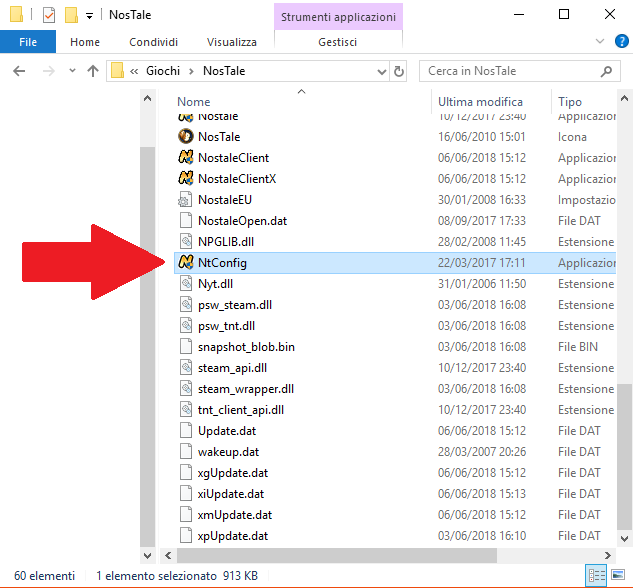Screen dimensions: 633x588
Task: Navigate to Giochi in the breadcrumb
Action: pyautogui.click(x=163, y=71)
